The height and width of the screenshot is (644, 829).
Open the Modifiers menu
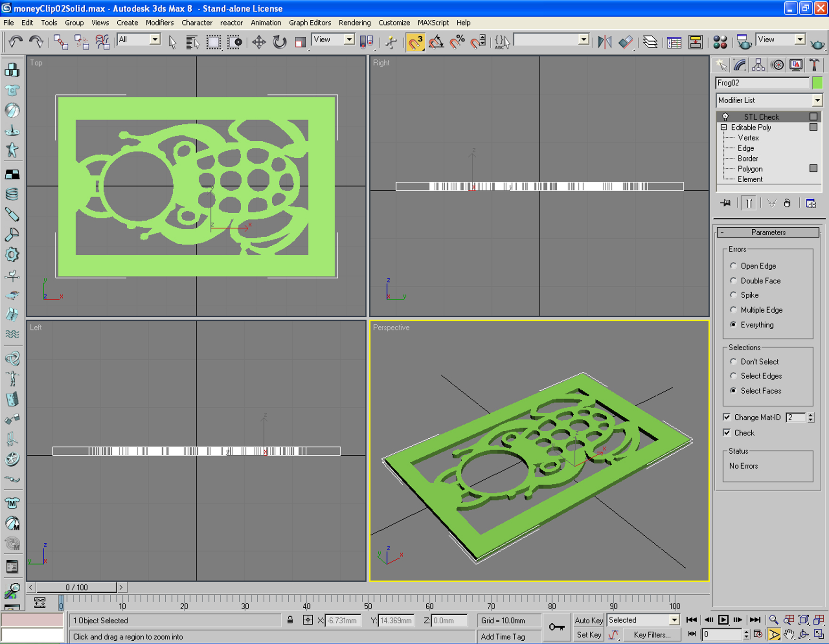[160, 23]
